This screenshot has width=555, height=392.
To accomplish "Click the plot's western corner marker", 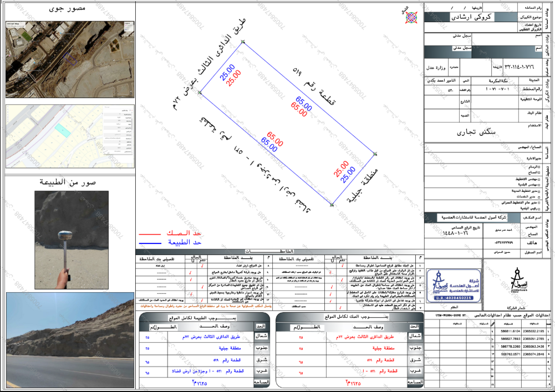I will tap(200, 93).
